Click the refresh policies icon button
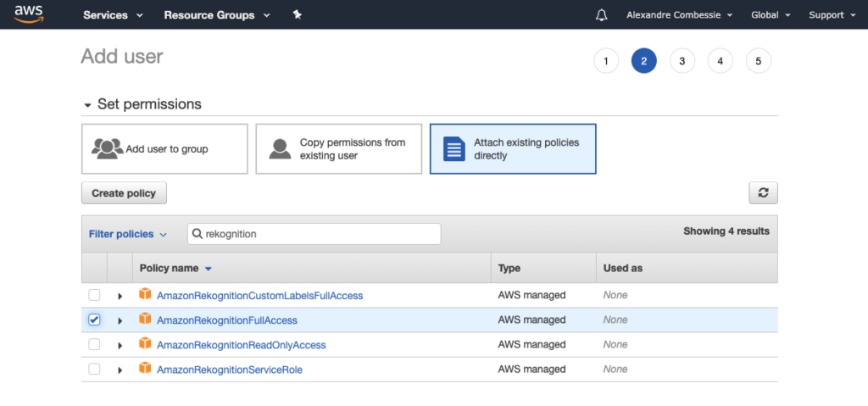Screen dimensions: 868x406 point(763,192)
